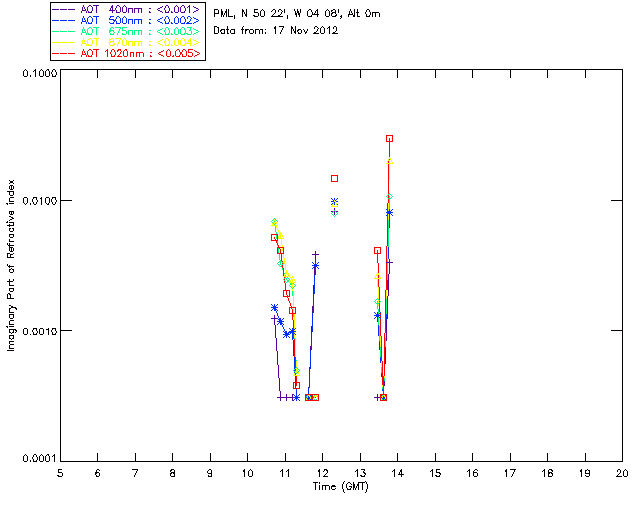Click the legend label AOT 675nm <0.003>

(140, 31)
